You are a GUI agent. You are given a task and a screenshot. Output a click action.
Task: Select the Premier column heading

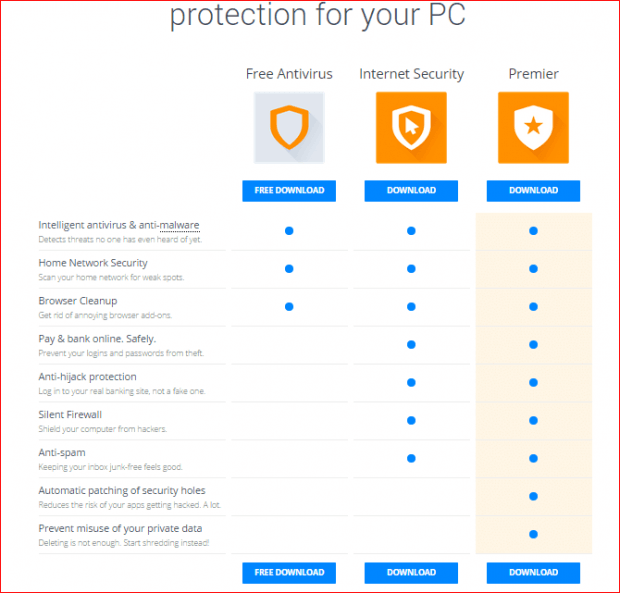(533, 74)
